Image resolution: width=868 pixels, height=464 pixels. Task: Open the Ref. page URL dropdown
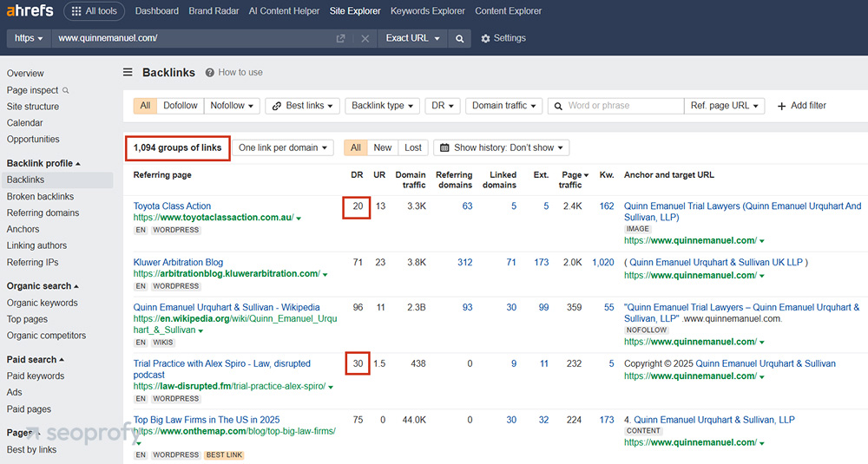tap(725, 106)
